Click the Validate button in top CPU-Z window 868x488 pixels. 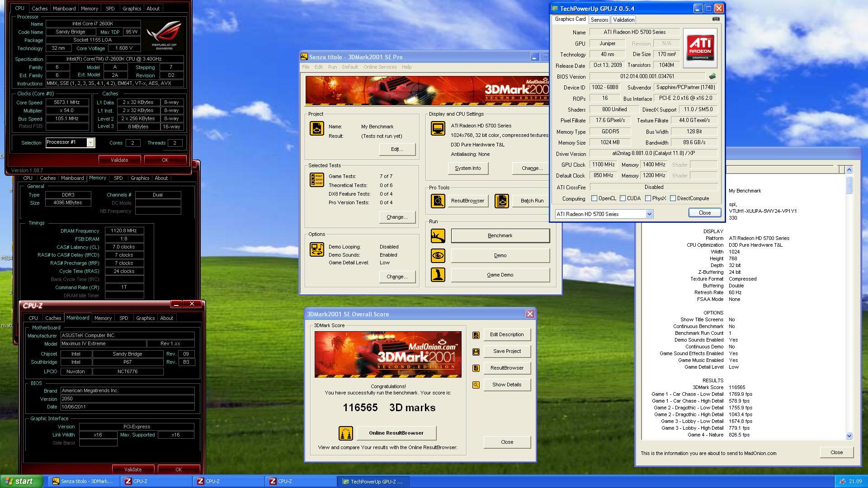coord(119,160)
